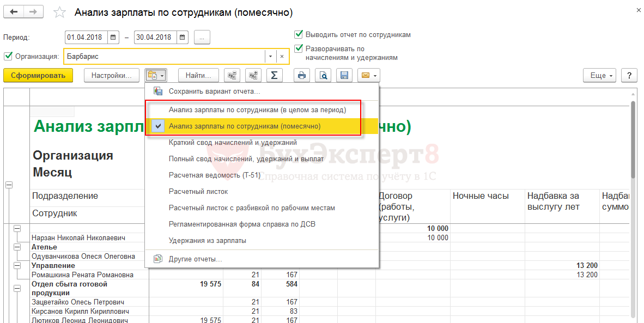Viewport: 644px width, 323px height.
Task: Go forward with the right arrow
Action: pyautogui.click(x=33, y=12)
